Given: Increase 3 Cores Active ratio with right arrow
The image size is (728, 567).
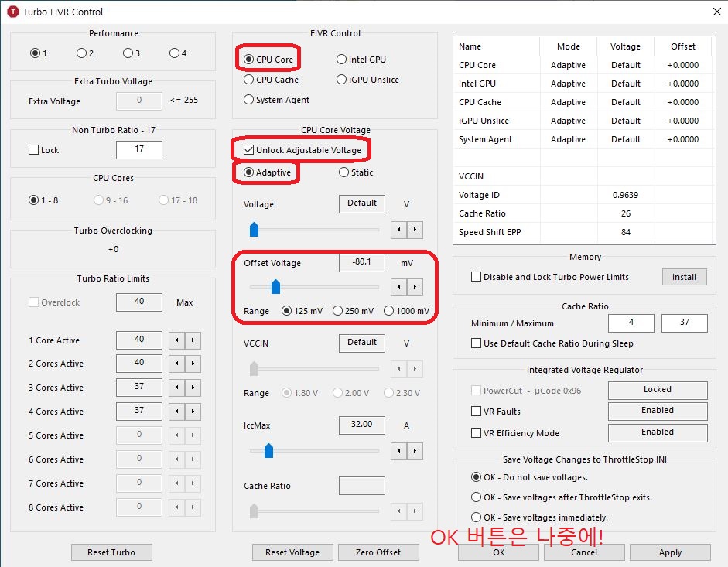Looking at the screenshot, I should coord(193,388).
